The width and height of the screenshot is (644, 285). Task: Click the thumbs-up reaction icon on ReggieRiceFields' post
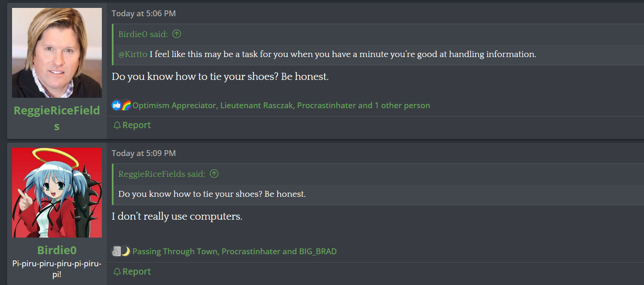coord(117,105)
